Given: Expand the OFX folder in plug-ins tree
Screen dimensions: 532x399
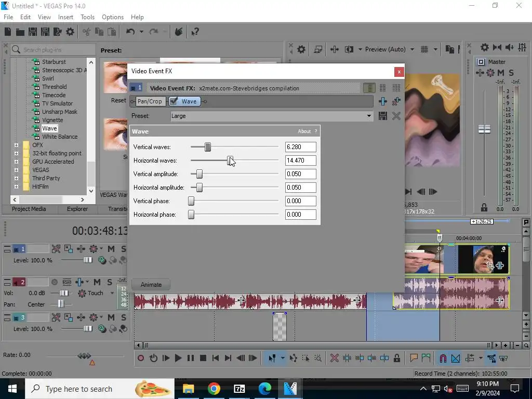Looking at the screenshot, I should pyautogui.click(x=16, y=145).
